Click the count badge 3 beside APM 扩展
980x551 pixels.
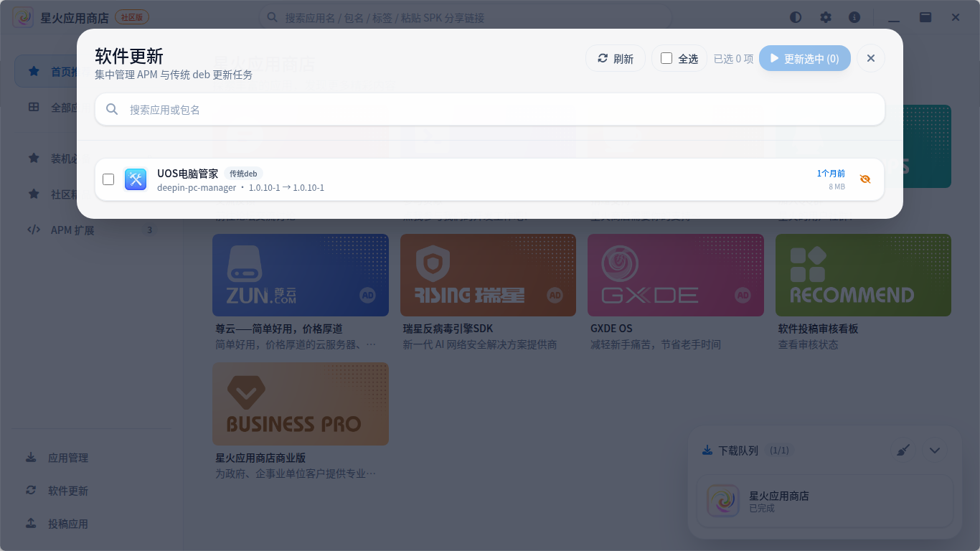pos(149,230)
